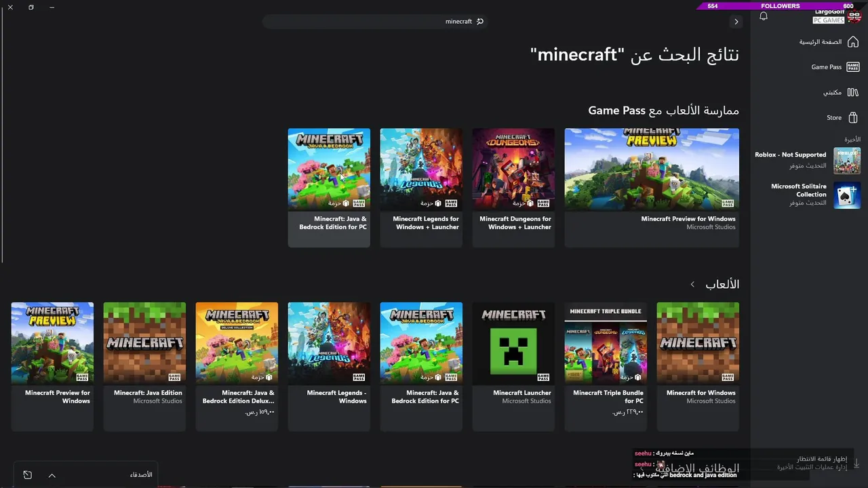Click the "إظهار قائمة الانتظار" show queue text
The width and height of the screenshot is (868, 488).
coord(822,459)
